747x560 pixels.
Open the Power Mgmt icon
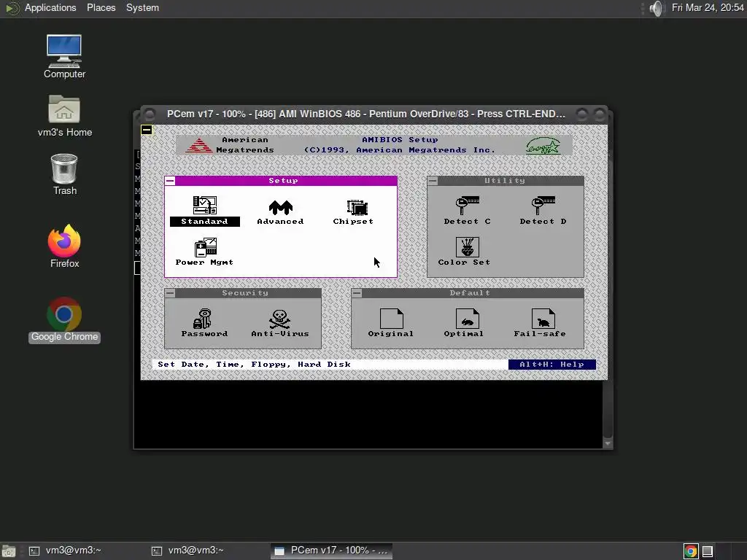[x=205, y=252]
